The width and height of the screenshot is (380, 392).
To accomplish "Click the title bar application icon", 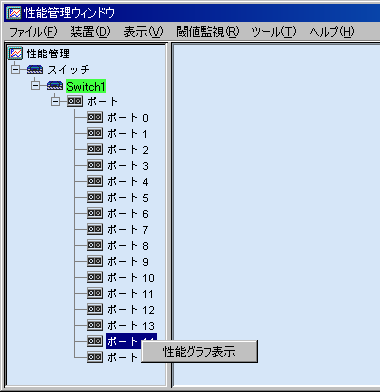I will tap(15, 13).
